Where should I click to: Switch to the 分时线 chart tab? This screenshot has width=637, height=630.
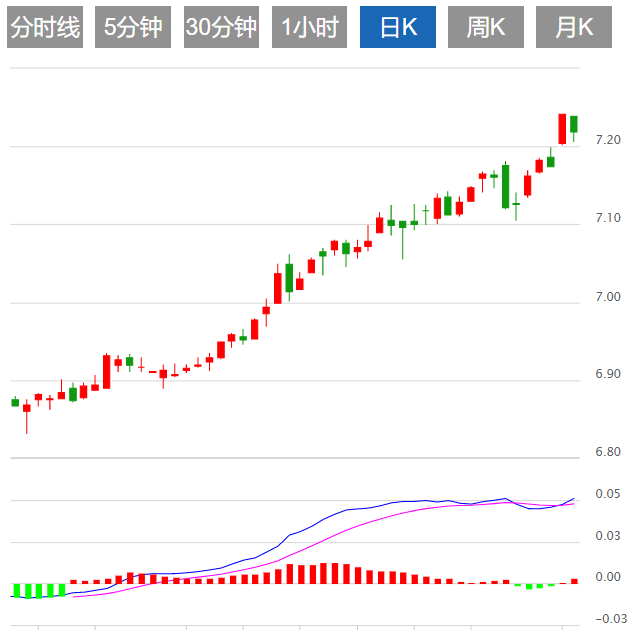(45, 27)
